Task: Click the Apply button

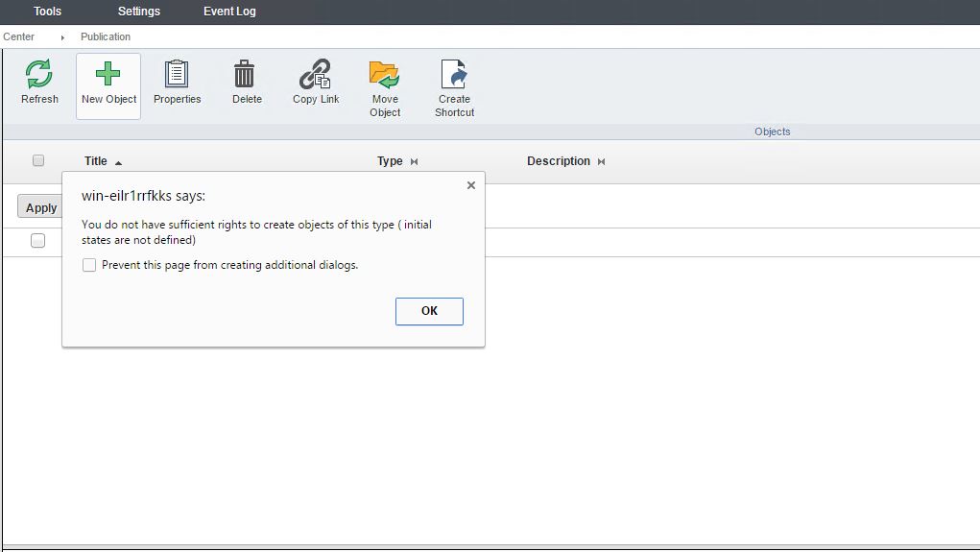Action: (x=40, y=207)
